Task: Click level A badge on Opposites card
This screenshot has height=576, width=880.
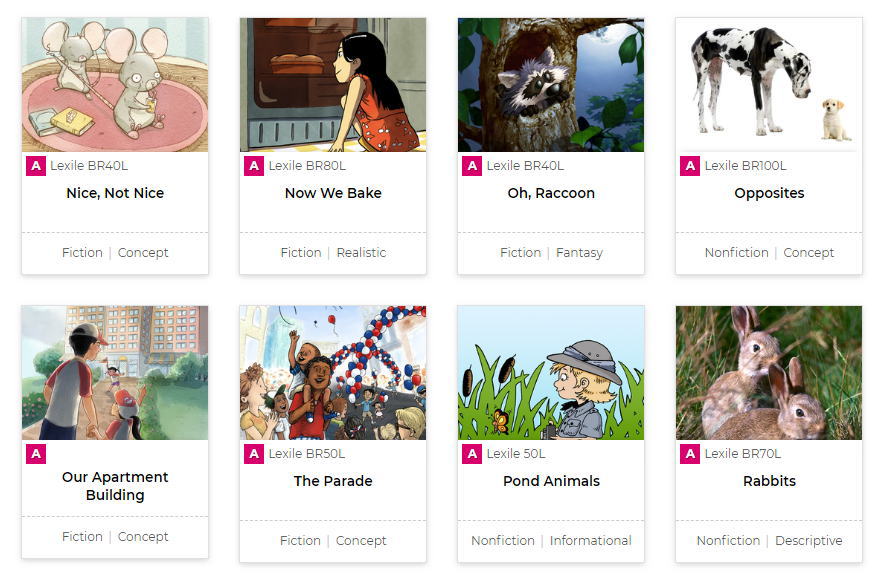Action: click(690, 166)
